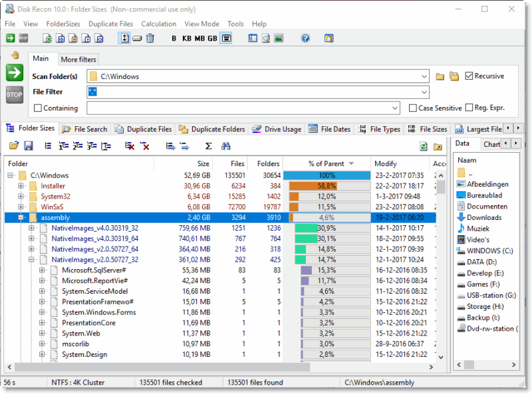Open the Scan Folder(s) dropdown
This screenshot has width=532, height=394.
[x=424, y=76]
